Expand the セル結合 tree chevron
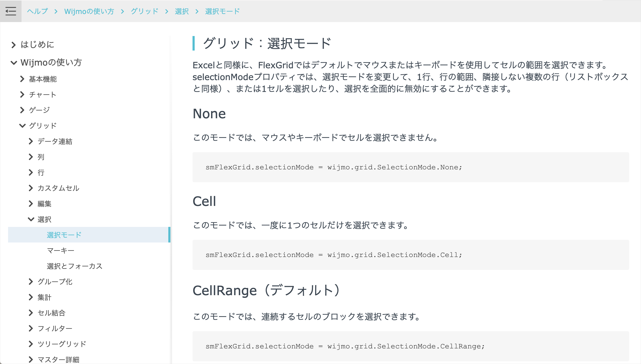The height and width of the screenshot is (364, 641). point(31,313)
